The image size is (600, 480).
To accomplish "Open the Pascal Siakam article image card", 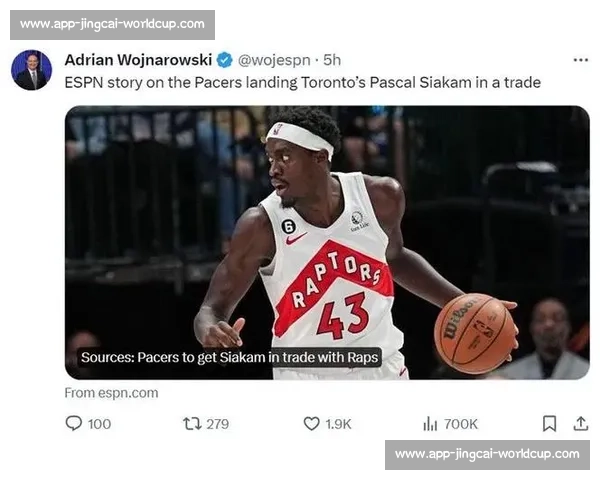I will click(327, 242).
